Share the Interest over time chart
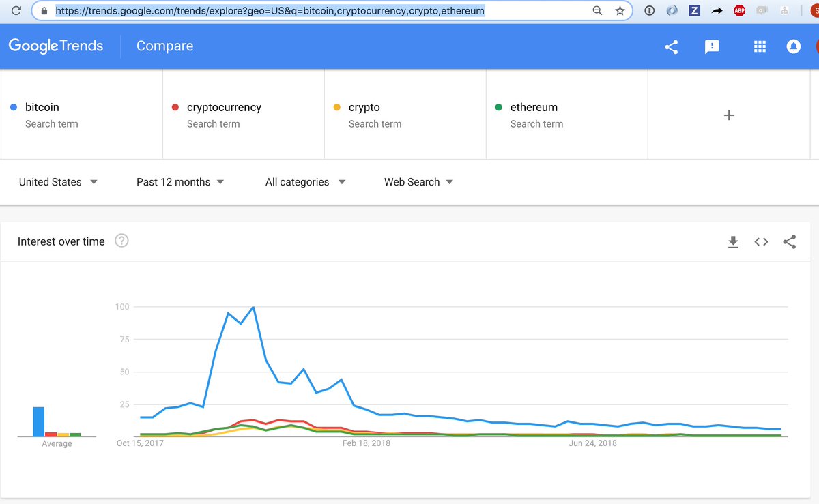 tap(790, 241)
